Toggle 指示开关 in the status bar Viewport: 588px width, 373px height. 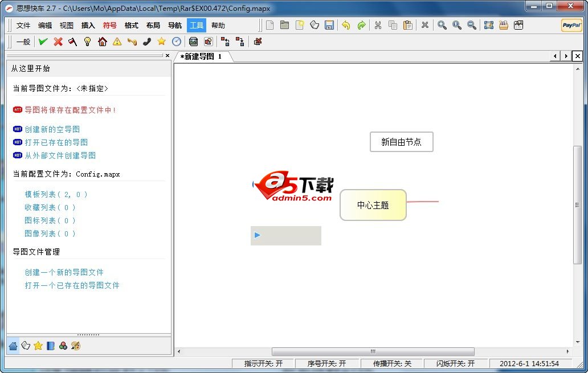click(x=263, y=363)
